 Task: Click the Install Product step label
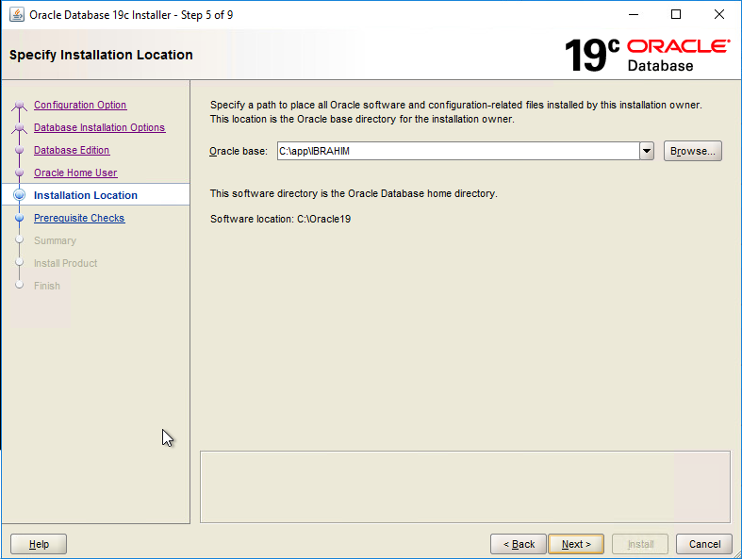click(x=65, y=263)
